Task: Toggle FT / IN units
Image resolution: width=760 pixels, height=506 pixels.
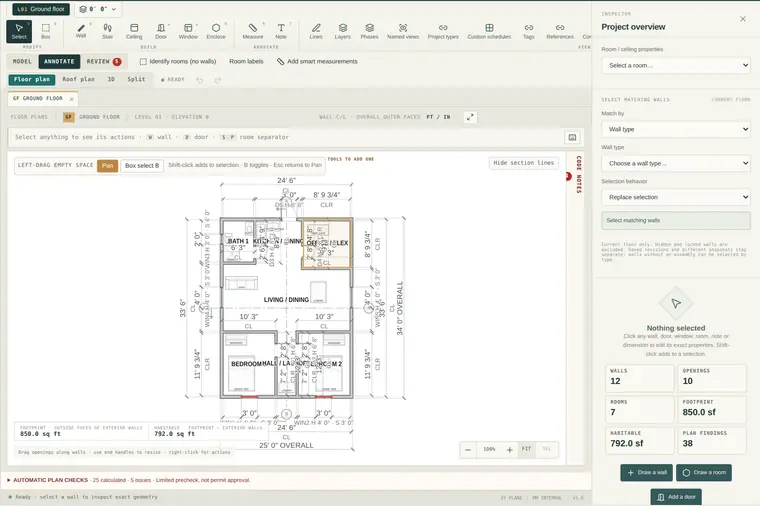Action: [x=438, y=117]
